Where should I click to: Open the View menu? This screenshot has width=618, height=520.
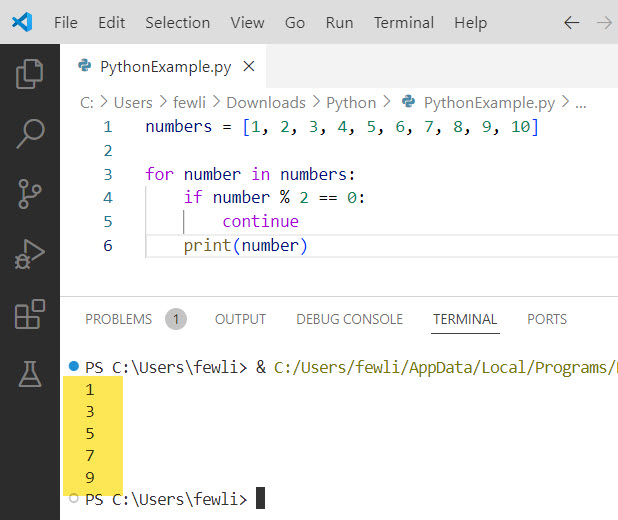[x=248, y=23]
